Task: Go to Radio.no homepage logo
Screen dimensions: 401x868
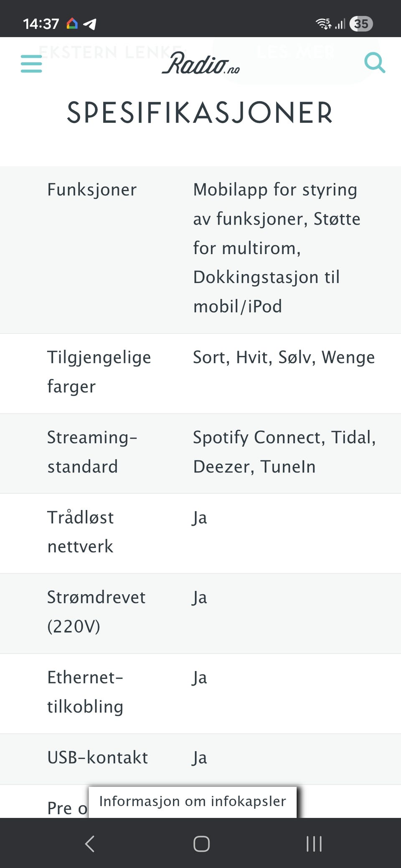Action: click(201, 63)
